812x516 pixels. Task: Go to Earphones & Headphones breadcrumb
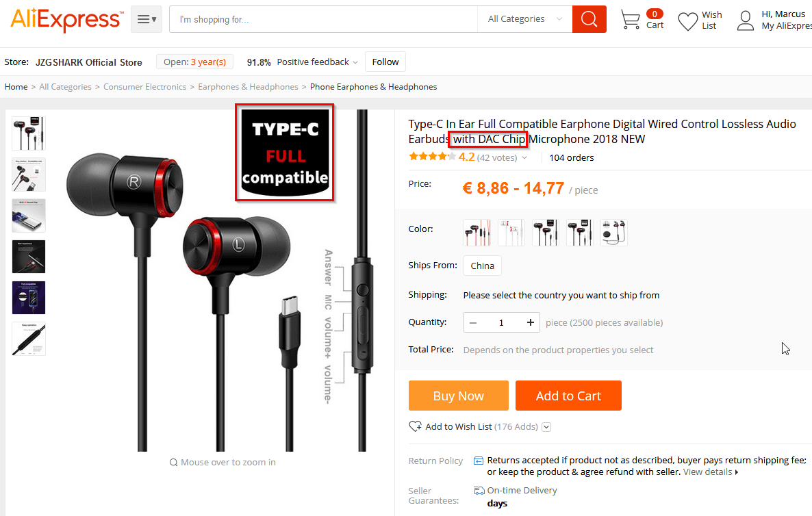pos(248,87)
